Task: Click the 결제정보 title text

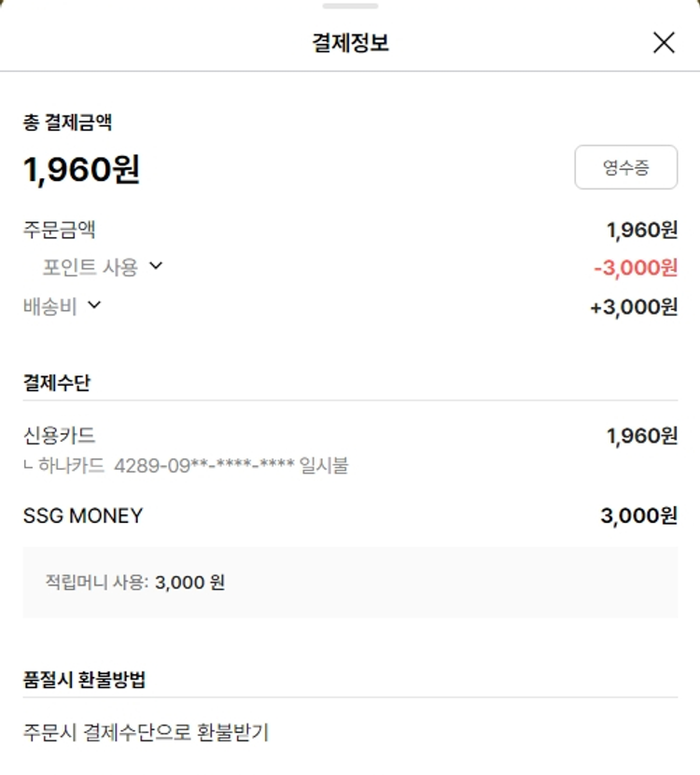Action: tap(350, 43)
